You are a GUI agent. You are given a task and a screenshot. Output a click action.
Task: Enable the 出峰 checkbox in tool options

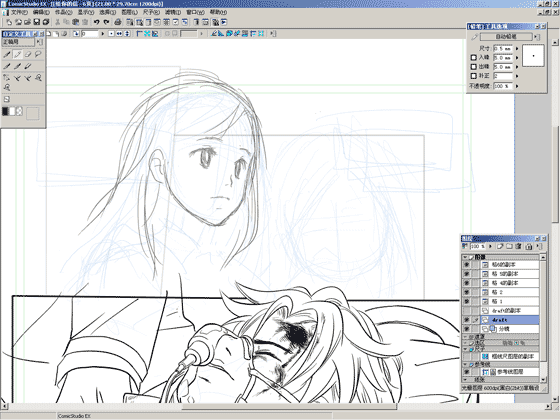pyautogui.click(x=474, y=67)
